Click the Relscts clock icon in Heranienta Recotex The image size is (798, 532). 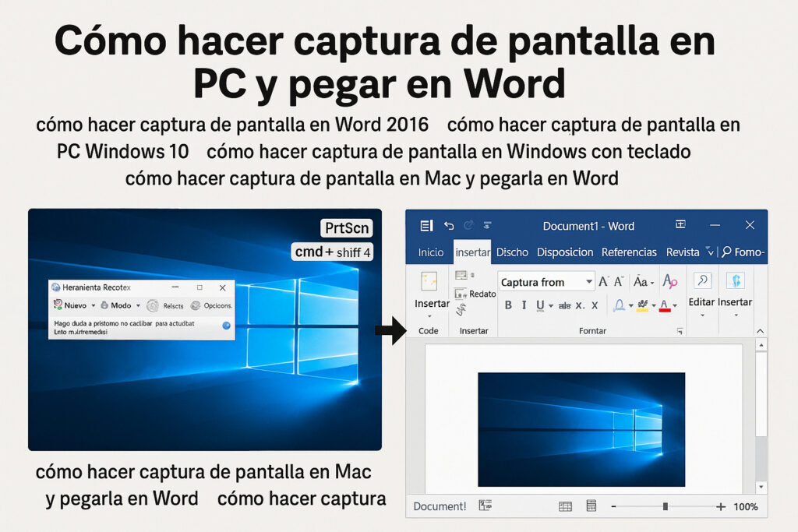coord(152,305)
